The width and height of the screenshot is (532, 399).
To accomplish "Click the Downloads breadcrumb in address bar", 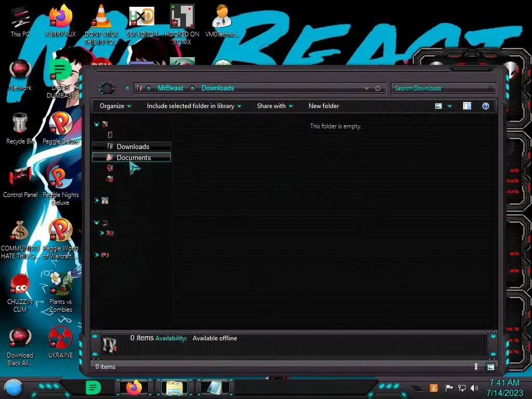I will point(218,88).
